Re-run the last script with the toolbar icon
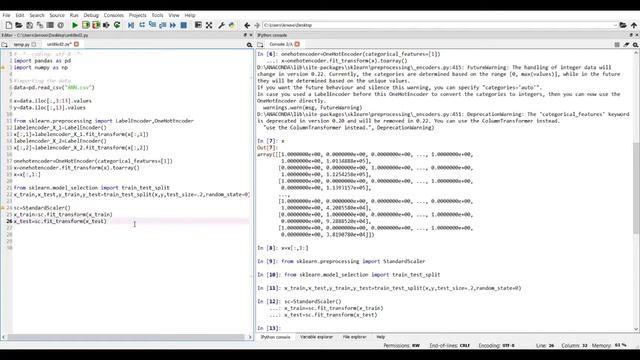Image resolution: width=640 pixels, height=360 pixels. pyautogui.click(x=117, y=25)
